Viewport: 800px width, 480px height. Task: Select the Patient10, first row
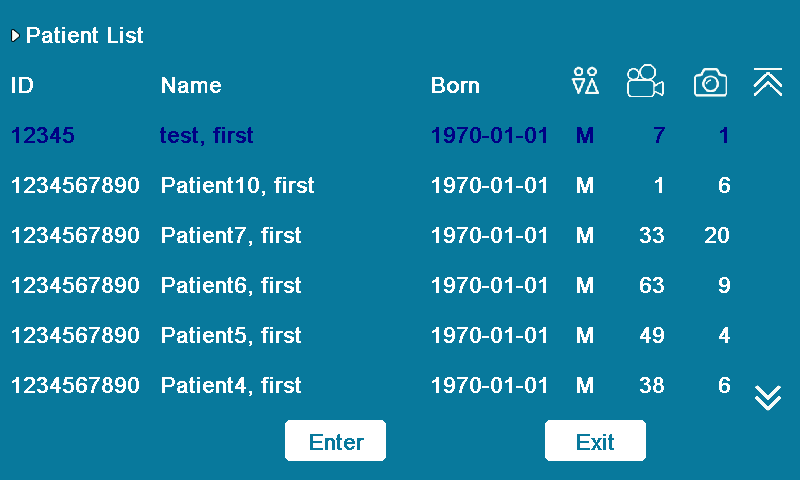(x=237, y=185)
